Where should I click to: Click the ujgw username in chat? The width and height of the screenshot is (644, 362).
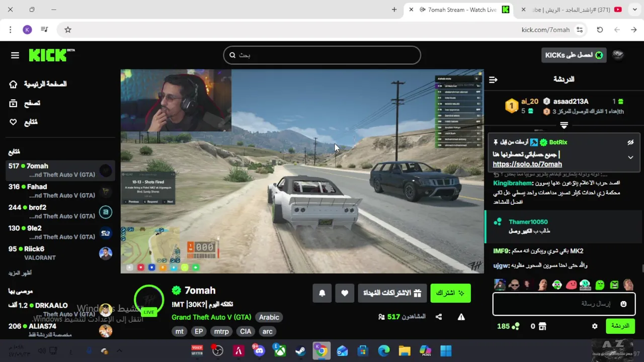point(501,265)
